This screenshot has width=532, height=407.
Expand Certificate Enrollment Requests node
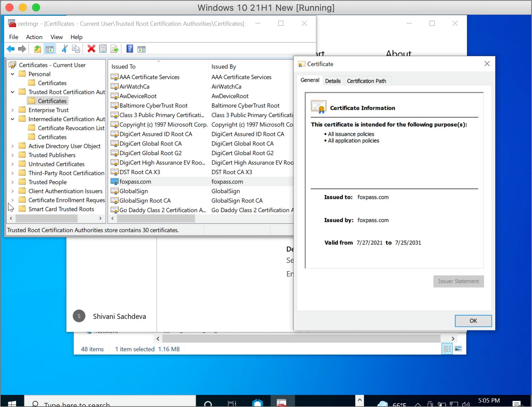12,200
